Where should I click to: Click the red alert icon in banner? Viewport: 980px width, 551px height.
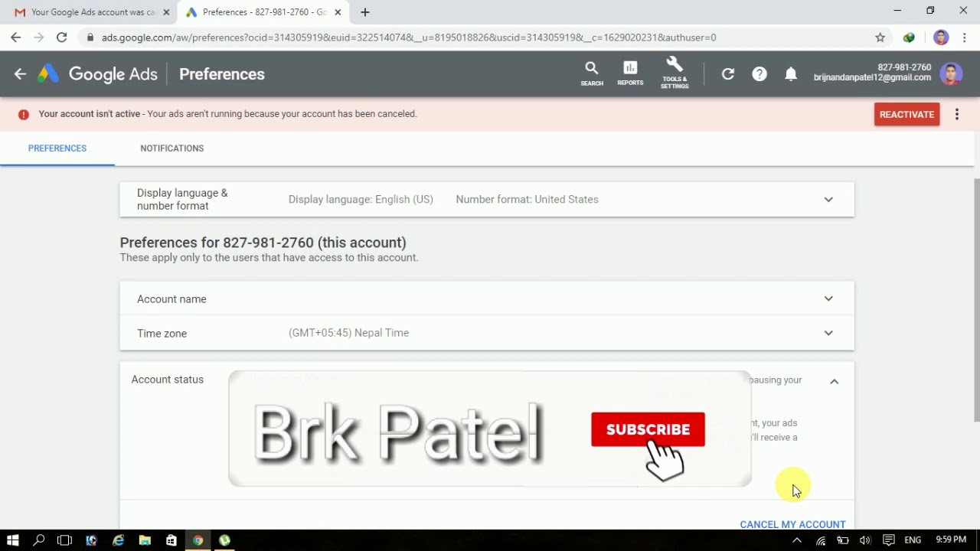24,114
